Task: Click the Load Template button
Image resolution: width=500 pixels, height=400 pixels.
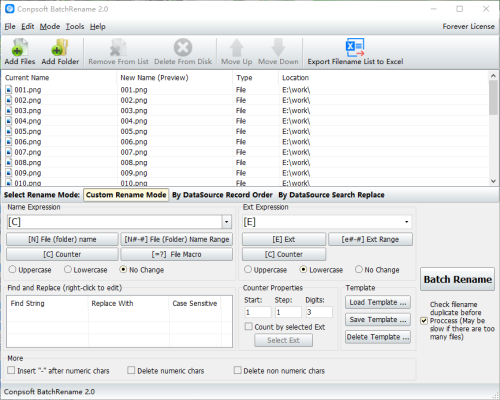Action: pyautogui.click(x=378, y=302)
